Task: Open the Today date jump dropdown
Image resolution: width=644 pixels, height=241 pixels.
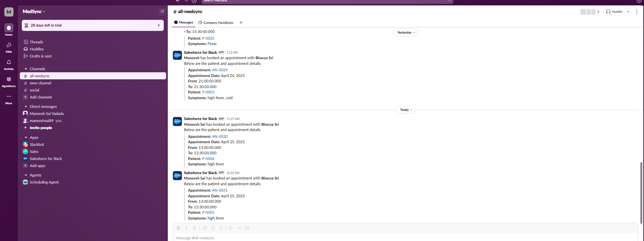Action: [406, 110]
